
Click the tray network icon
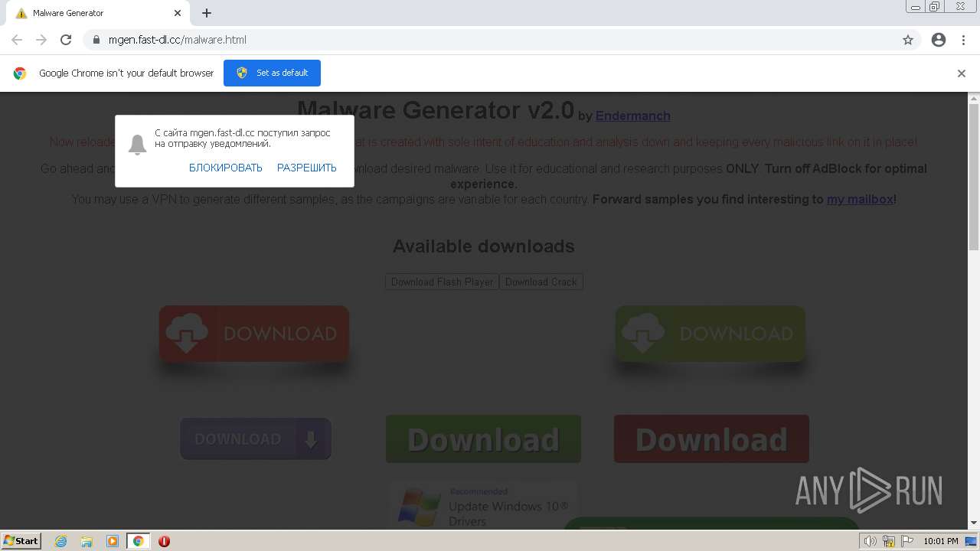tap(889, 541)
